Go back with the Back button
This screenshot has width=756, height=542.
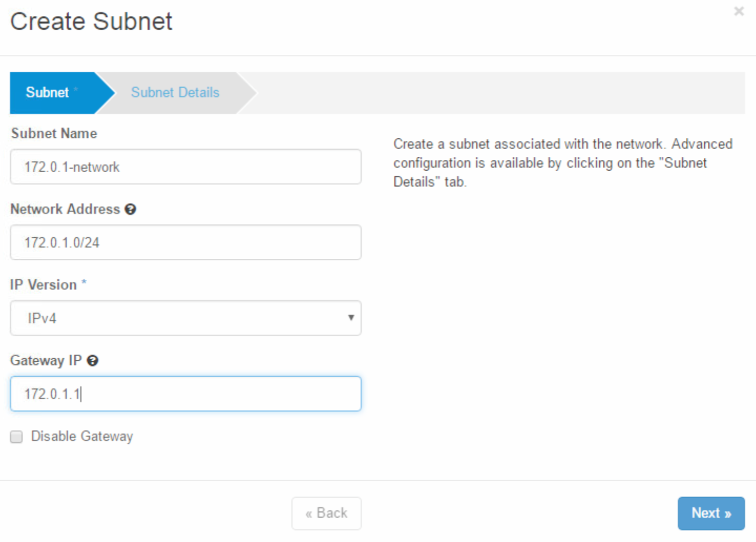326,513
